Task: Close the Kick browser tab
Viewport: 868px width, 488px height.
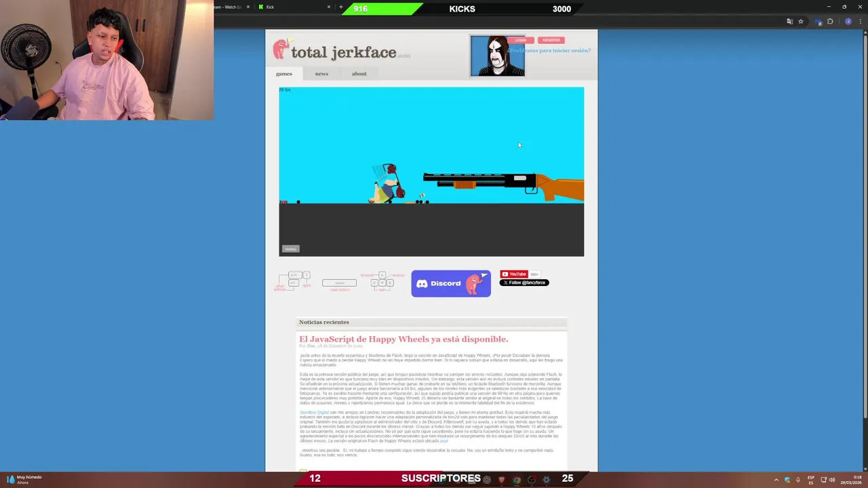Action: tap(329, 7)
